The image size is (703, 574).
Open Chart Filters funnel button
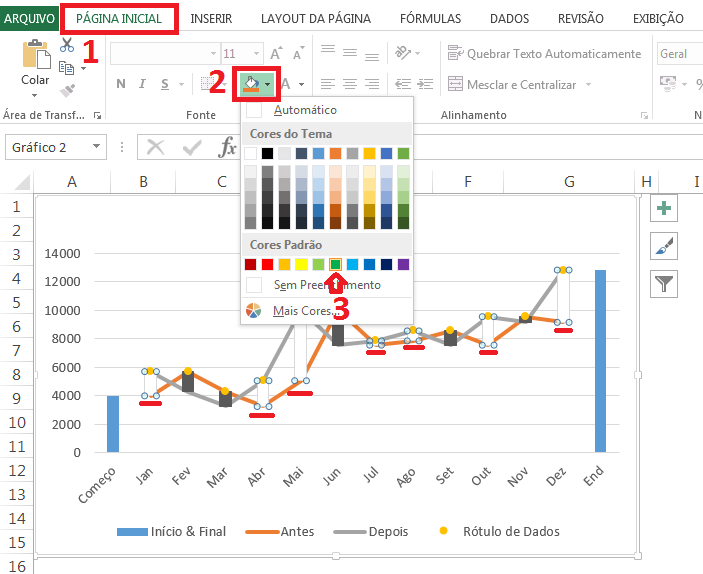click(664, 284)
